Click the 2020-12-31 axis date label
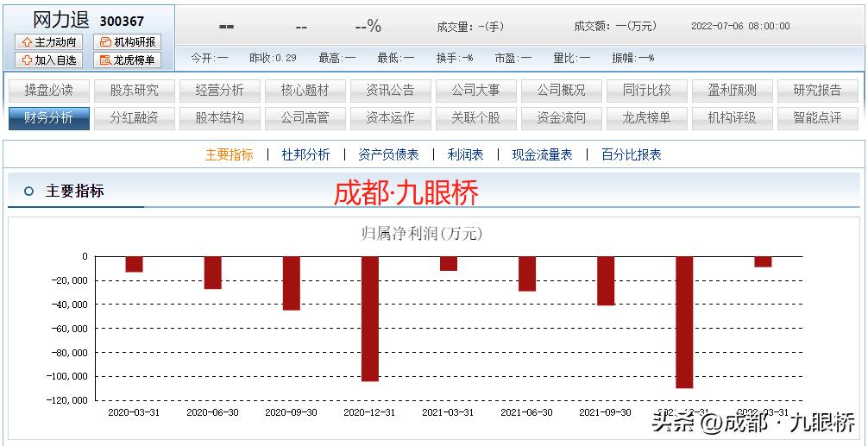Image resolution: width=868 pixels, height=446 pixels. (x=369, y=412)
